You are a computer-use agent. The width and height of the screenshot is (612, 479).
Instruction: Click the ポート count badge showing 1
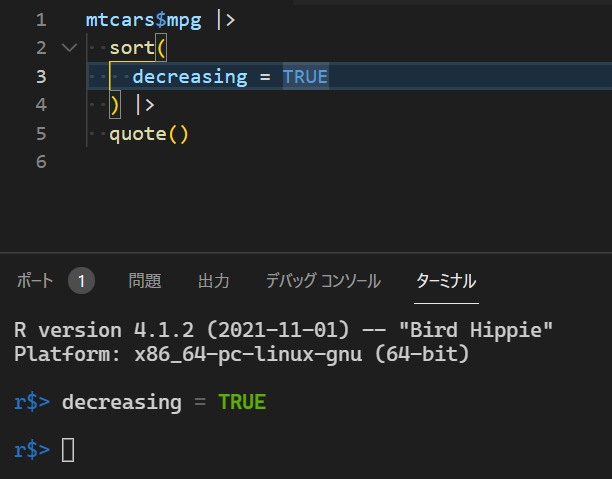(81, 281)
